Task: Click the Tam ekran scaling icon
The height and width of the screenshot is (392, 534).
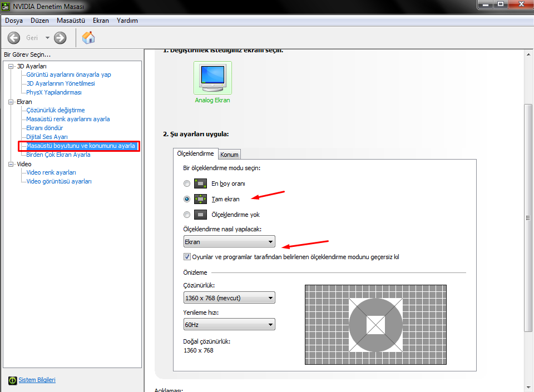Action: pos(200,199)
